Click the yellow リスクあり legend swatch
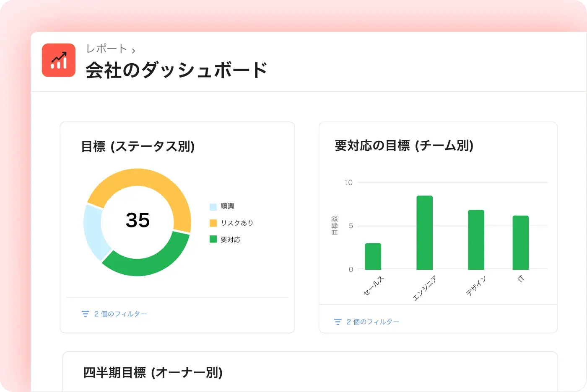The image size is (587, 392). (213, 223)
